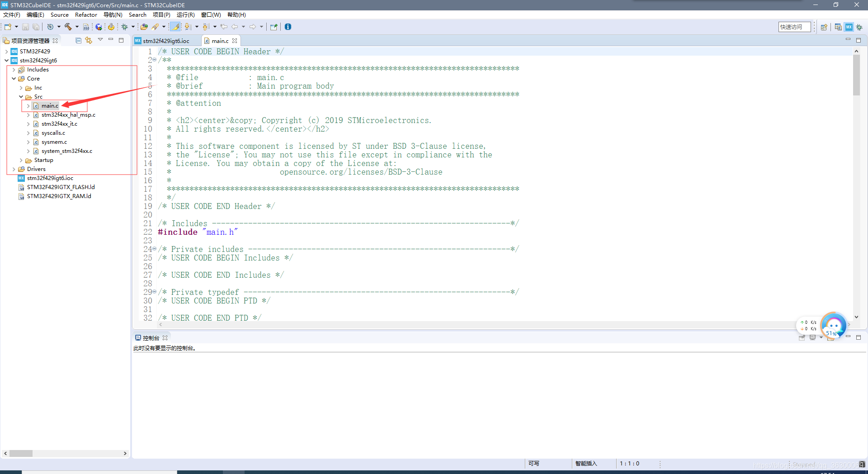Click the Save toolbar icon
868x474 pixels.
coord(25,27)
